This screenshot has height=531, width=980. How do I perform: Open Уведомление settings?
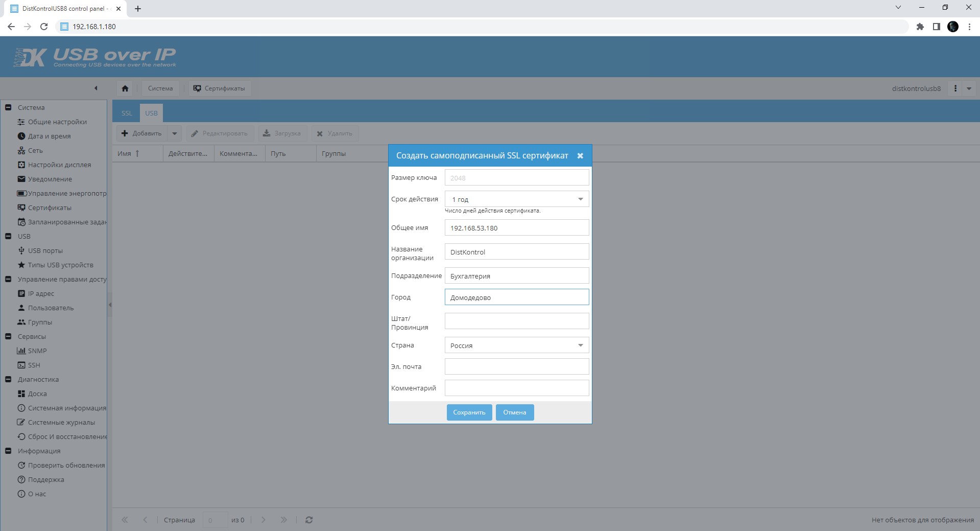click(50, 179)
